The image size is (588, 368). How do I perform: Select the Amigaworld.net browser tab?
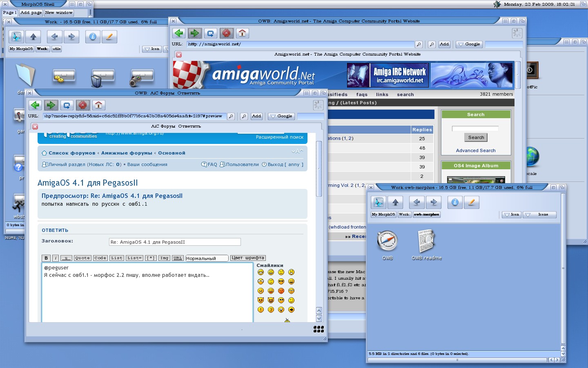click(x=347, y=54)
